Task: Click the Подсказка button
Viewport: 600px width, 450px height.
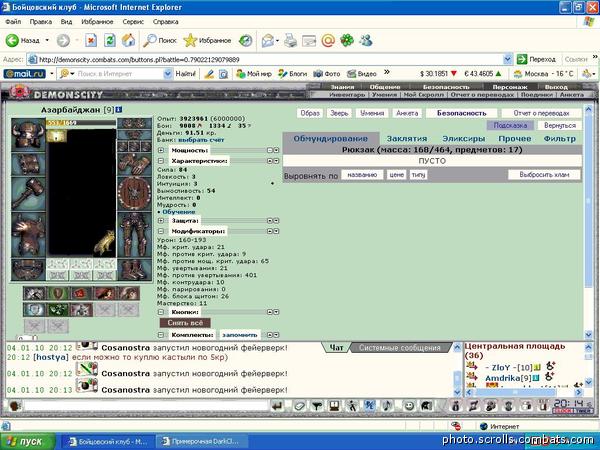Action: pos(510,125)
